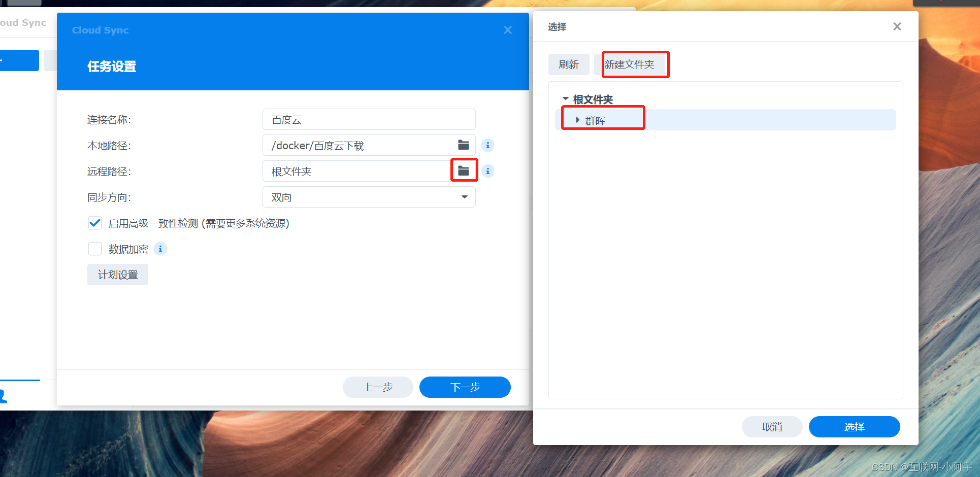This screenshot has height=477, width=980.
Task: Click the 新建文件夹 button
Action: (x=630, y=64)
